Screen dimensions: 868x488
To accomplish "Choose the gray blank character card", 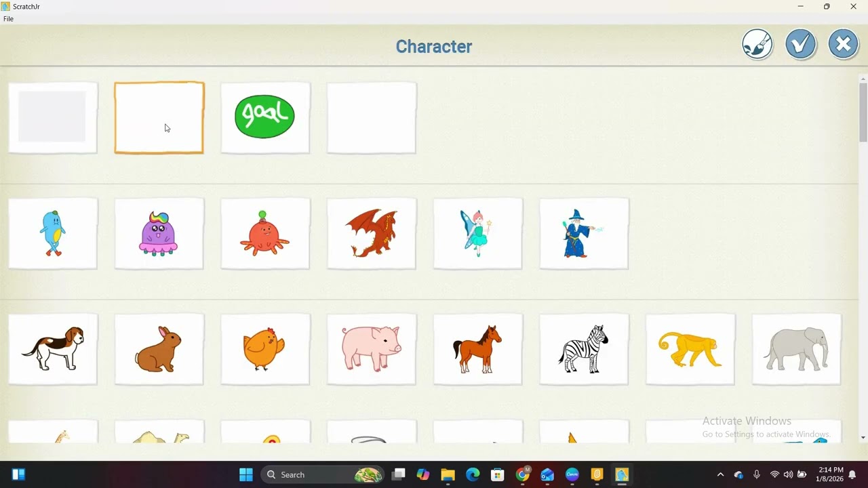I will (x=53, y=117).
